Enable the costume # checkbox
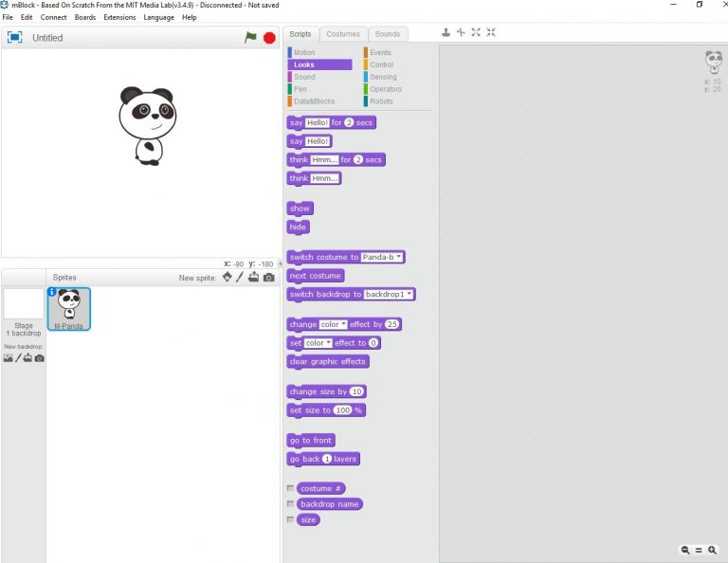728x563 pixels. pos(290,488)
